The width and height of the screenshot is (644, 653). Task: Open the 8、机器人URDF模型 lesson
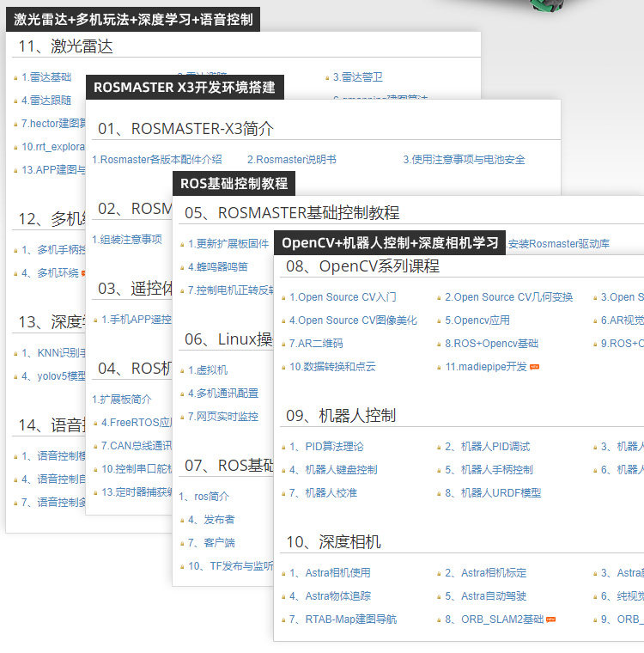click(x=493, y=493)
